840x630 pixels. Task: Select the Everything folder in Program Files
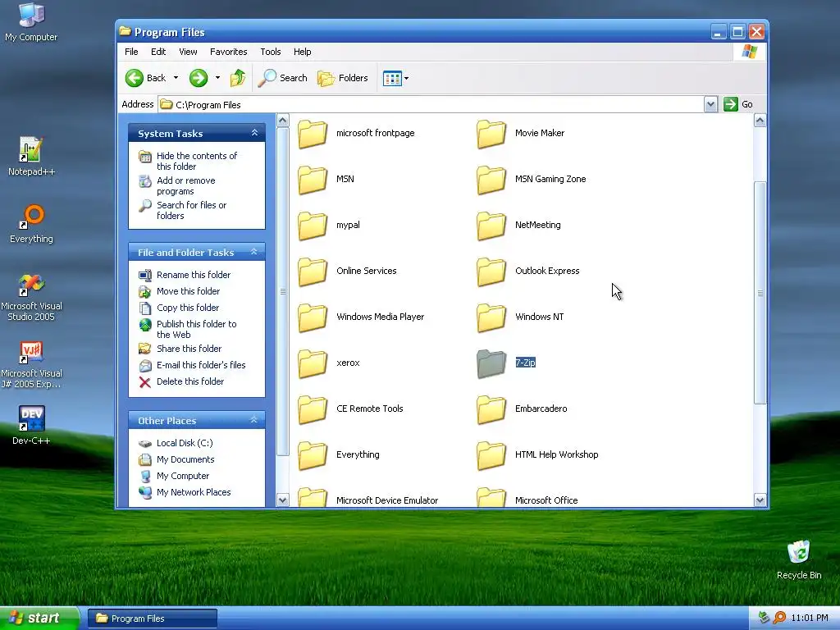[x=313, y=455]
